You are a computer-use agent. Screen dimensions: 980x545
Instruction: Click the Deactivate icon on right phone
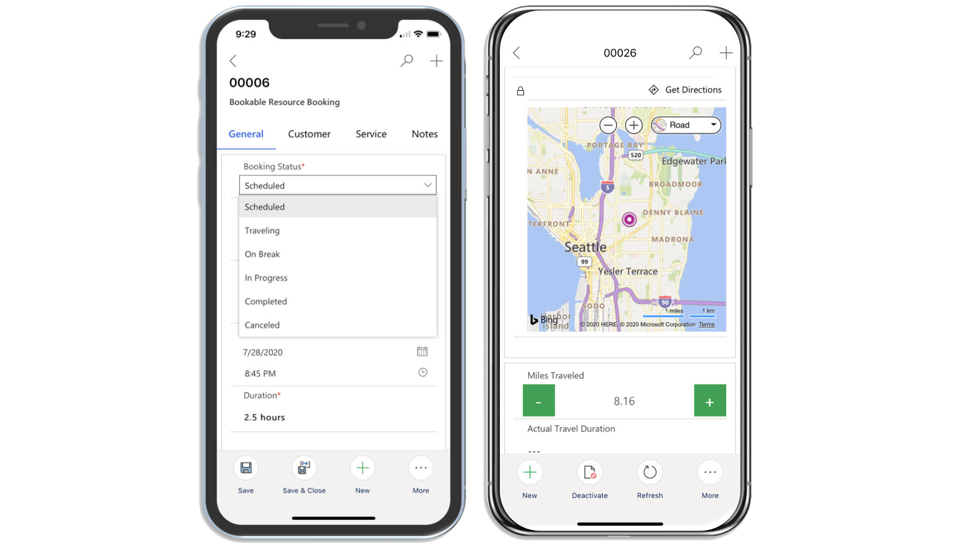coord(589,473)
